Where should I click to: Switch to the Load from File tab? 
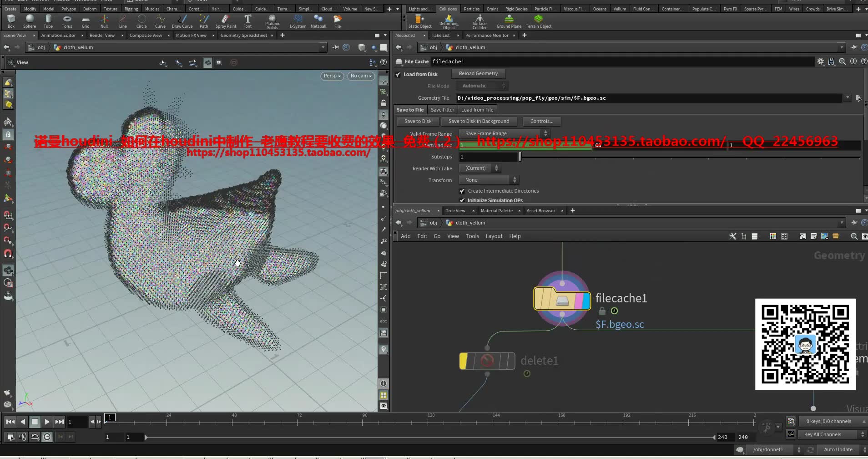tap(477, 110)
